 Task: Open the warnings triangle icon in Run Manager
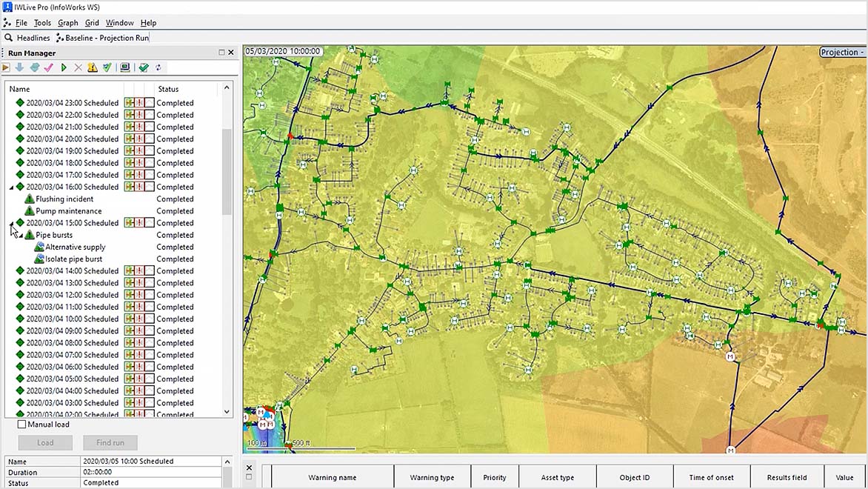pos(91,67)
